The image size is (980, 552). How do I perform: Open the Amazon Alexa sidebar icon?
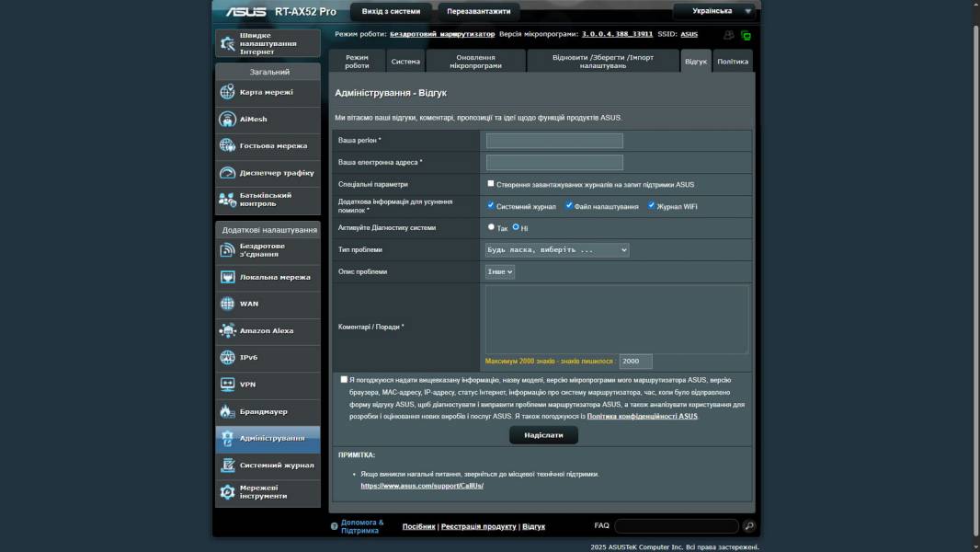click(x=227, y=330)
